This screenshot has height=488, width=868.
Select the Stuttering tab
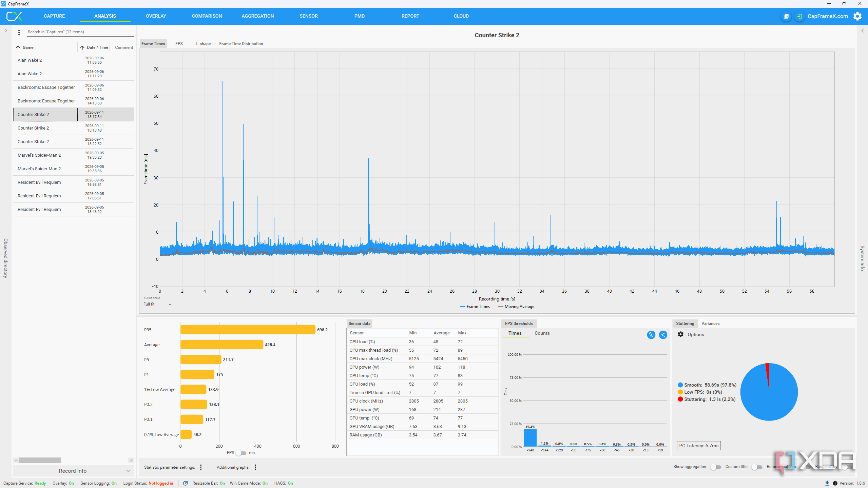pyautogui.click(x=685, y=324)
